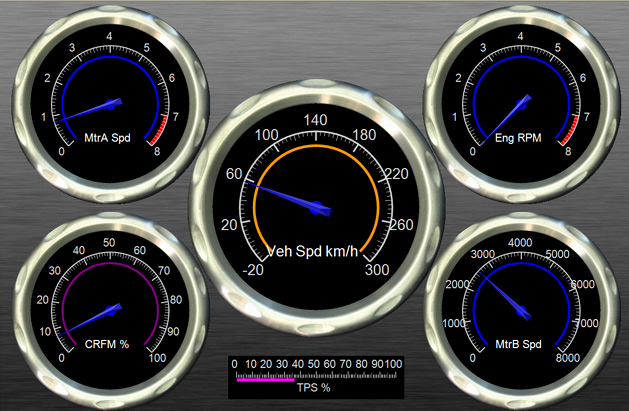Viewport: 629px width, 411px height.
Task: Click the 140 mark on vehicle speed gauge
Action: click(315, 120)
